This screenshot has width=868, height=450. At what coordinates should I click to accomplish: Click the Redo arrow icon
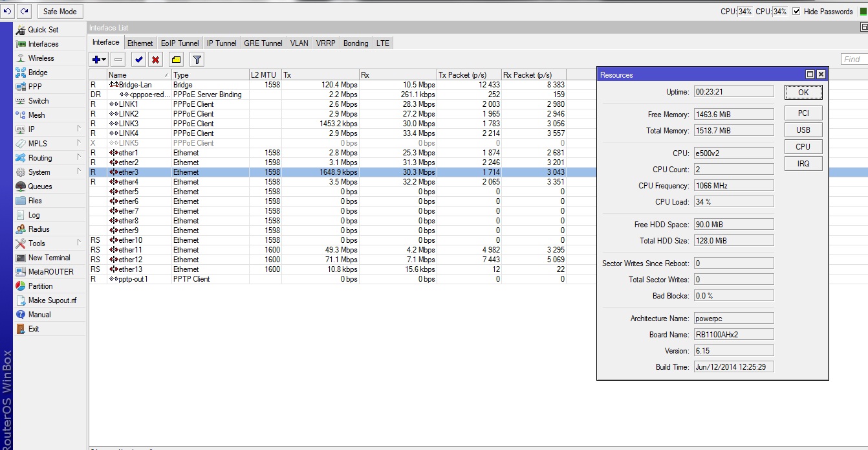(24, 11)
